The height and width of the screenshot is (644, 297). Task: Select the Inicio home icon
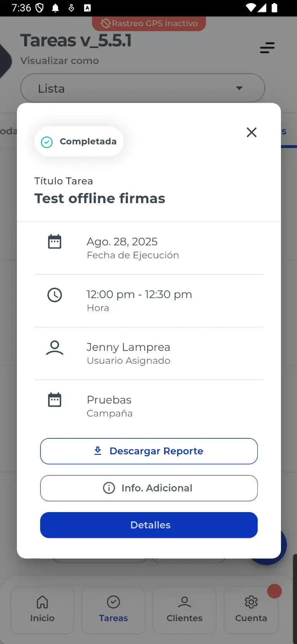click(x=42, y=610)
